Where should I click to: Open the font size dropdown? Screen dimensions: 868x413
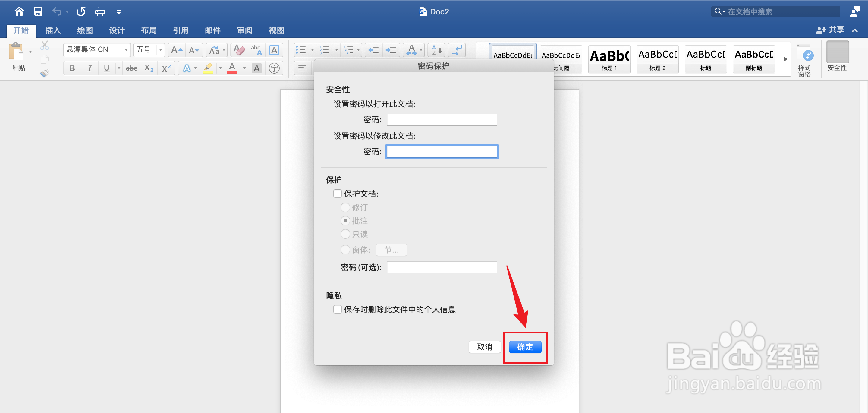(160, 50)
